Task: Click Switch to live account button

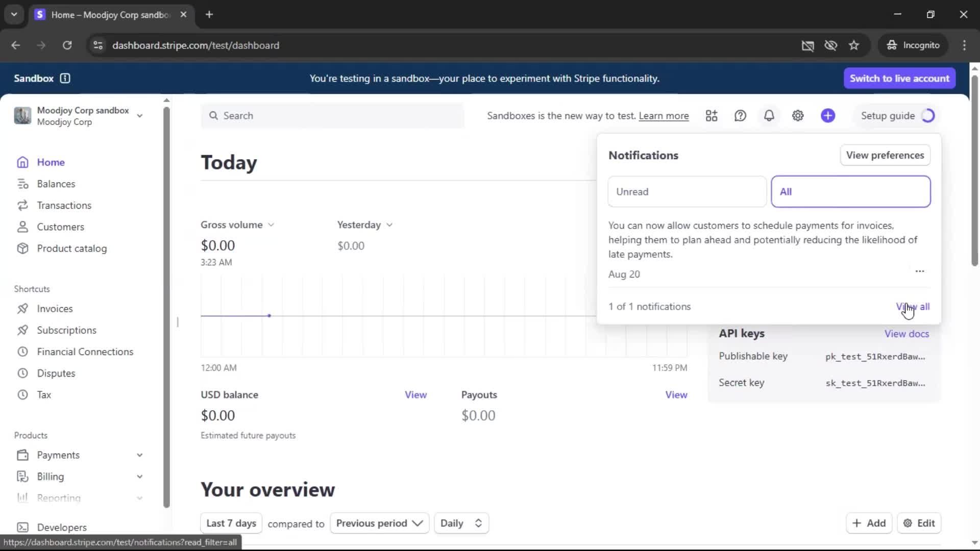Action: pyautogui.click(x=899, y=79)
